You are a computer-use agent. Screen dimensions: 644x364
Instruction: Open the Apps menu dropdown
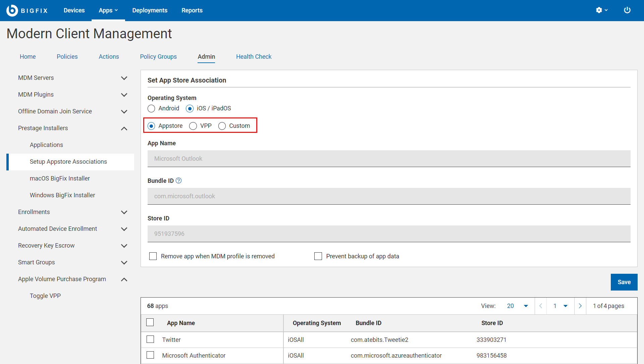click(108, 10)
